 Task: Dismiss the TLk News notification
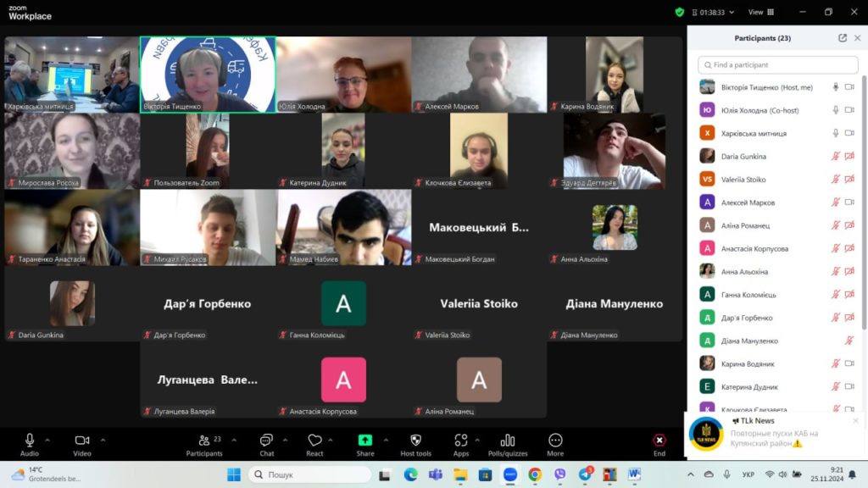(855, 421)
